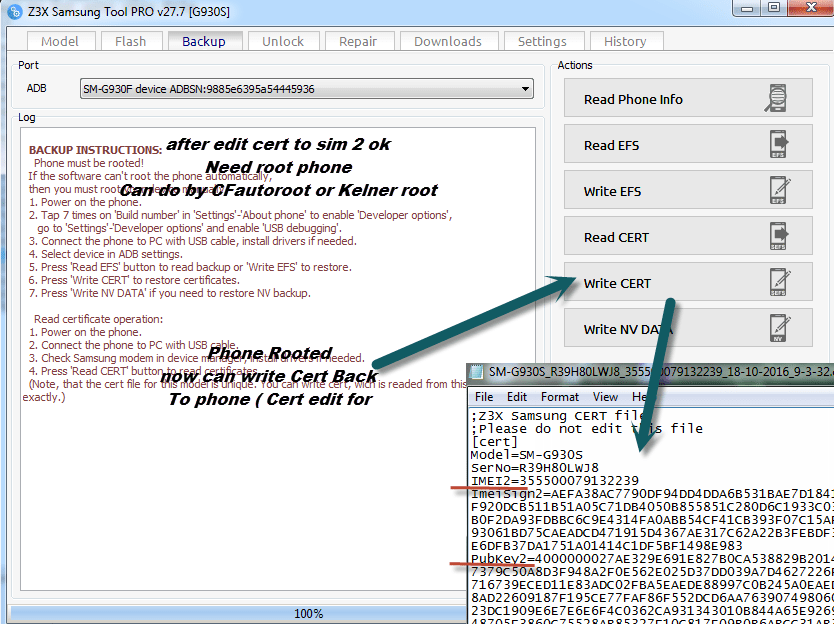Open Notepad's Format menu
The image size is (834, 624).
(x=560, y=397)
